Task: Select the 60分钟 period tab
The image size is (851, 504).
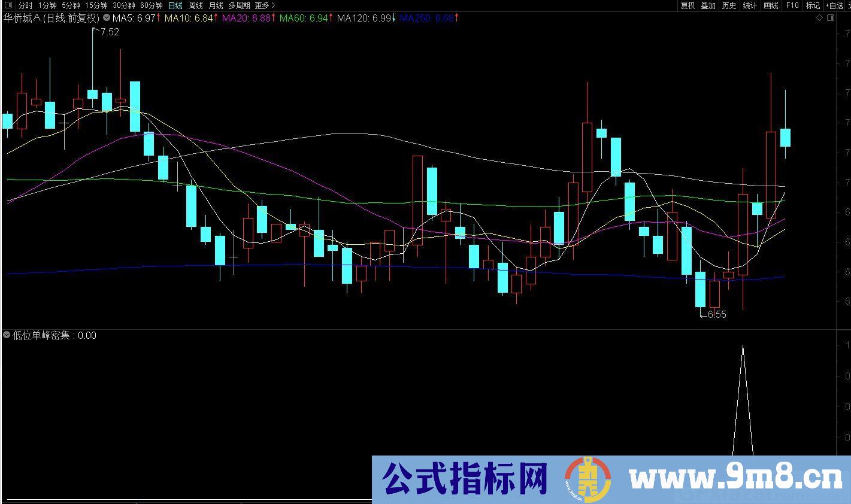Action: [152, 5]
